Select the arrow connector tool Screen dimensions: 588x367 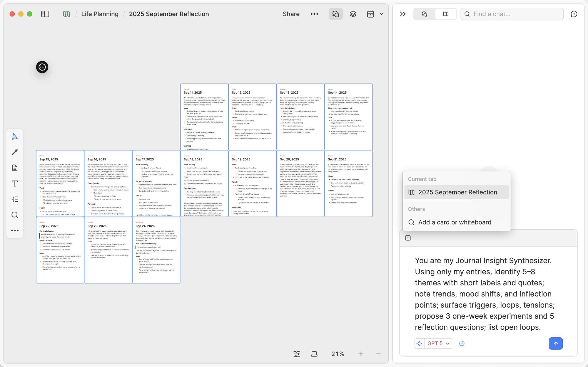pyautogui.click(x=15, y=152)
